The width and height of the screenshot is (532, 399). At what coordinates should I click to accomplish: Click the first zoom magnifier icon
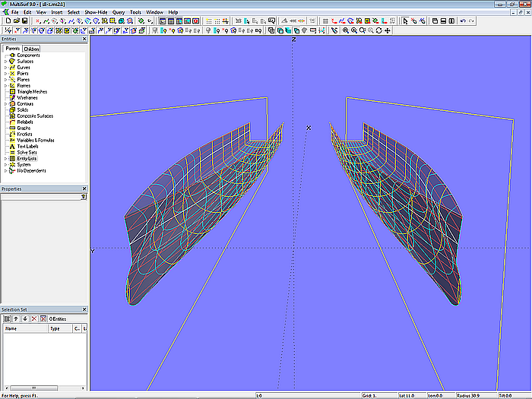pos(345,30)
